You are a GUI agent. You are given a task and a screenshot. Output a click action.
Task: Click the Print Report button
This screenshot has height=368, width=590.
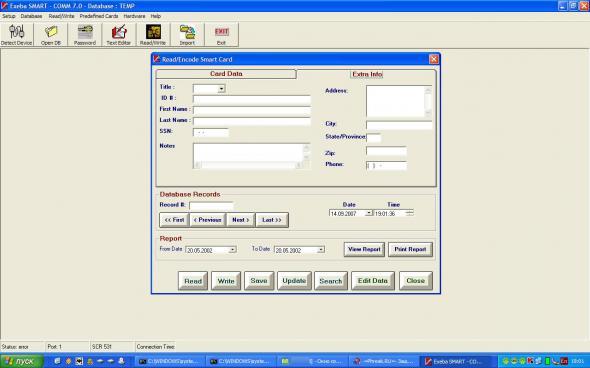point(410,249)
